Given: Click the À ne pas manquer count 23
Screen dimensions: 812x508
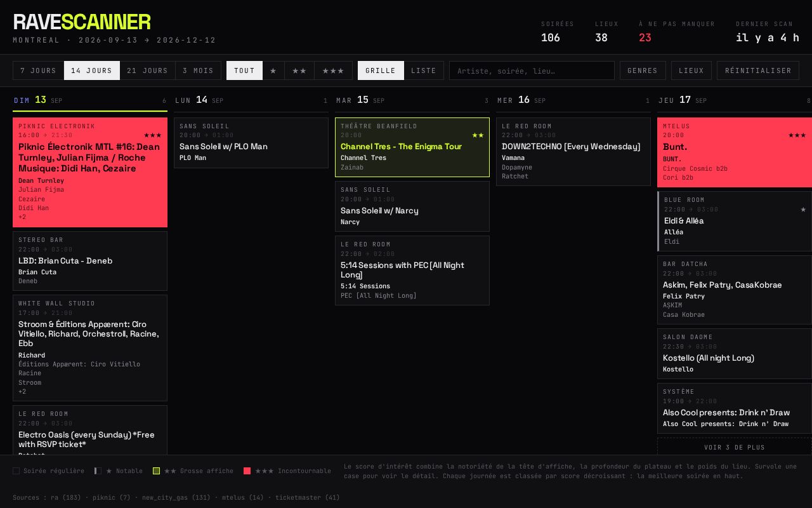Looking at the screenshot, I should pyautogui.click(x=645, y=38).
